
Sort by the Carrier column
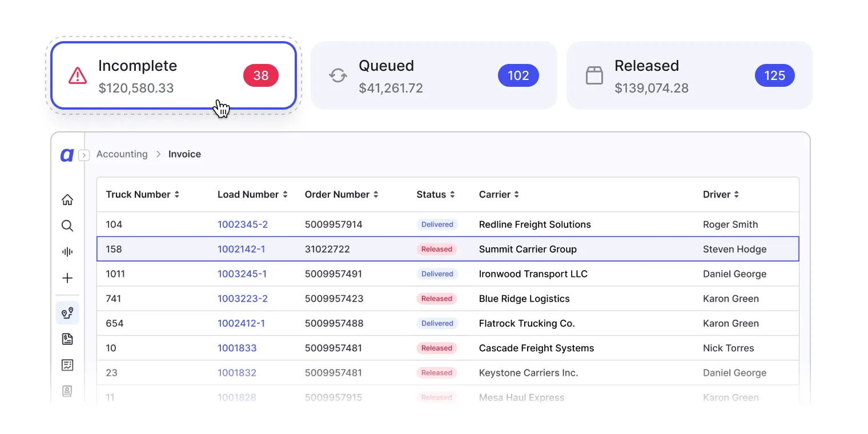pos(499,195)
